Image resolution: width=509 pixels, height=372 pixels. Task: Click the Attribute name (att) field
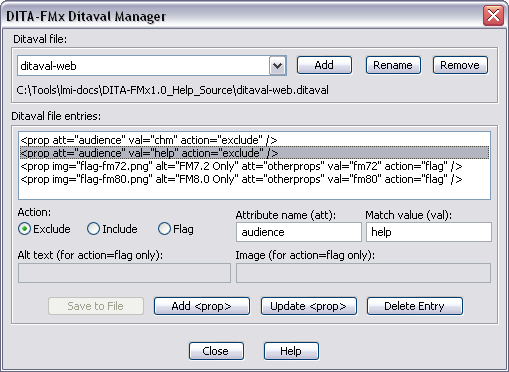coord(299,232)
